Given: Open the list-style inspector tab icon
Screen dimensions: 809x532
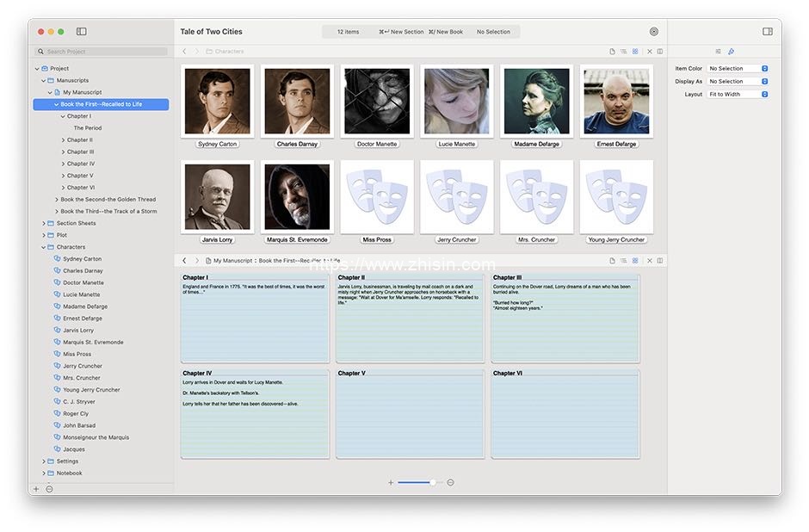Looking at the screenshot, I should (x=718, y=52).
